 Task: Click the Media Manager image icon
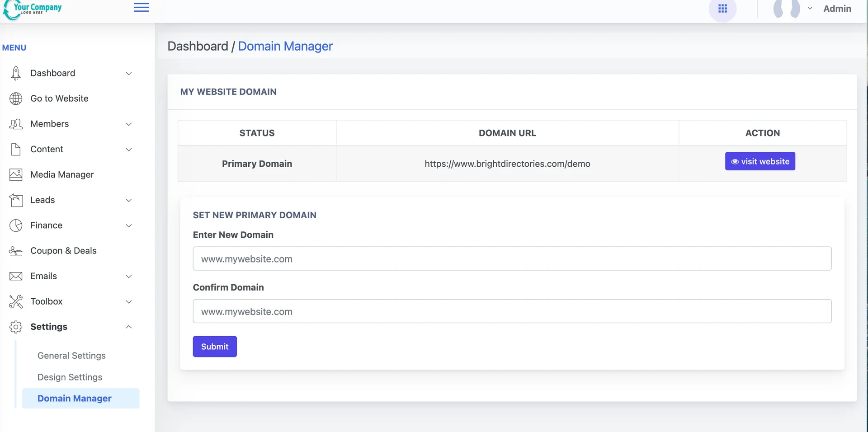[16, 174]
